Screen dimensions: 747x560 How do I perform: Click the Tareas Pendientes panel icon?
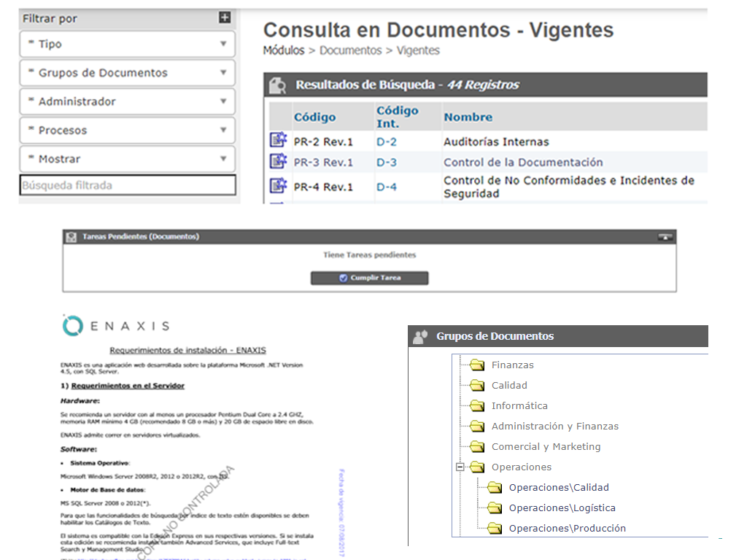pos(71,237)
